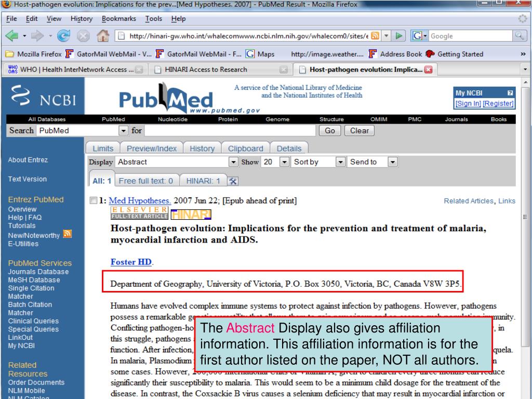Open the Foster HD author link
532x399 pixels.
pos(131,262)
